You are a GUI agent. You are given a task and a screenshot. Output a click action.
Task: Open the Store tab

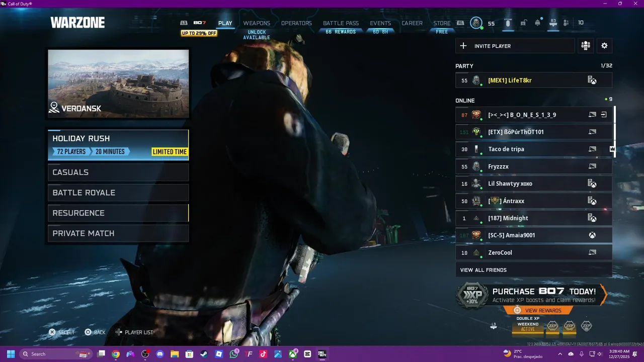[x=442, y=23]
